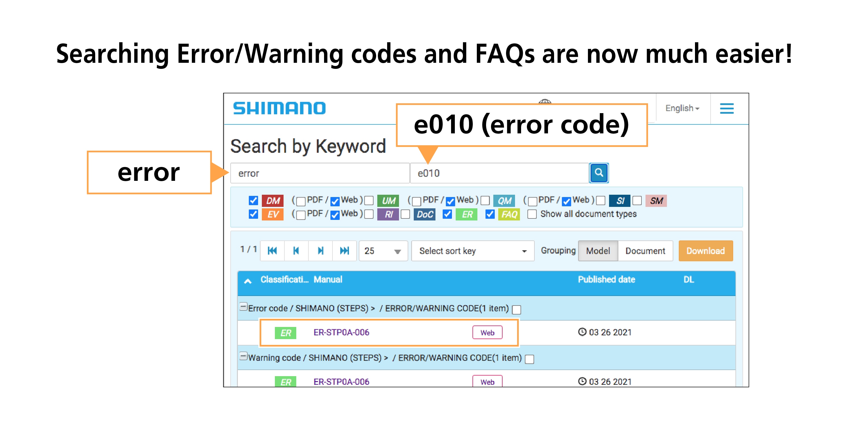Select the Error code group checkbox
This screenshot has width=868, height=434.
(516, 309)
